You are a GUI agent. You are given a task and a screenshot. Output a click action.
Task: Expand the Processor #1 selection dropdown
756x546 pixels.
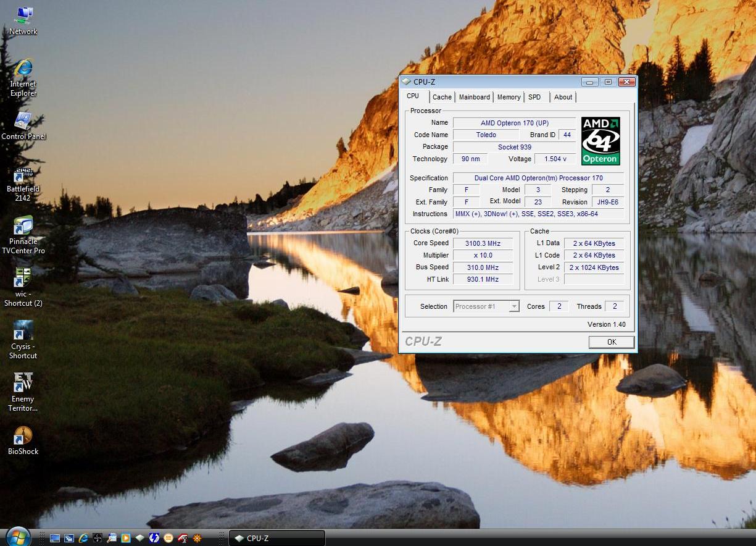click(514, 306)
